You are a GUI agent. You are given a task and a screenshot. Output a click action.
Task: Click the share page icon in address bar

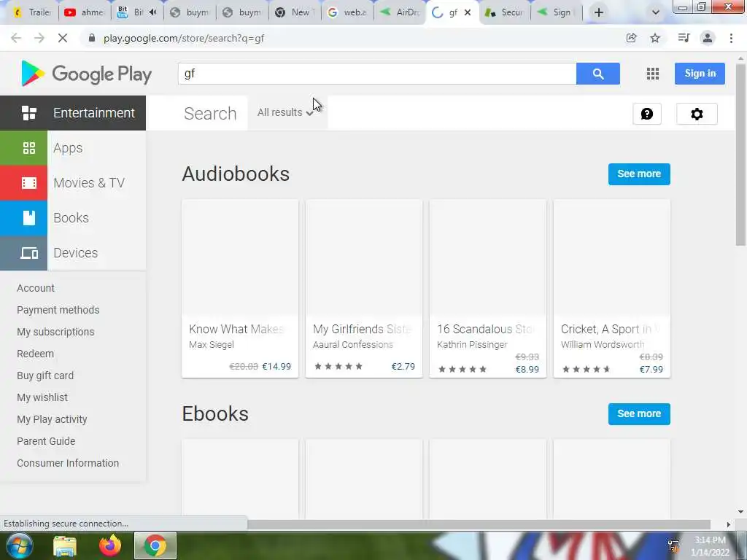pyautogui.click(x=631, y=38)
